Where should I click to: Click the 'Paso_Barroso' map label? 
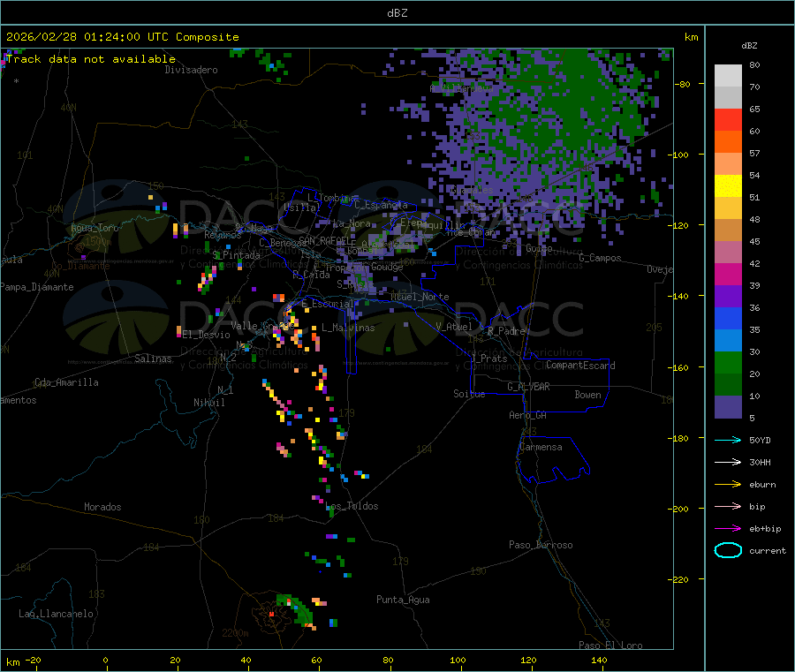(541, 545)
